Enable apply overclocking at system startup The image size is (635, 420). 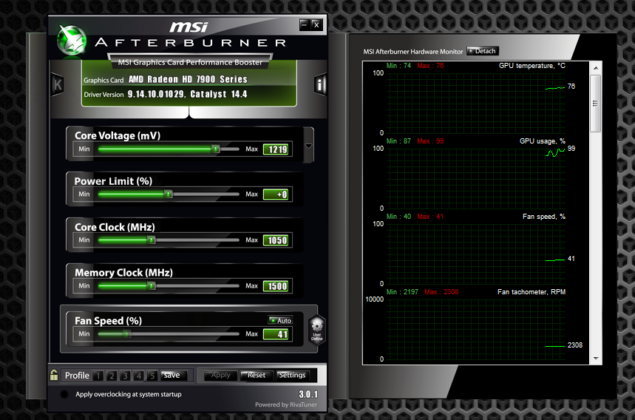point(65,395)
